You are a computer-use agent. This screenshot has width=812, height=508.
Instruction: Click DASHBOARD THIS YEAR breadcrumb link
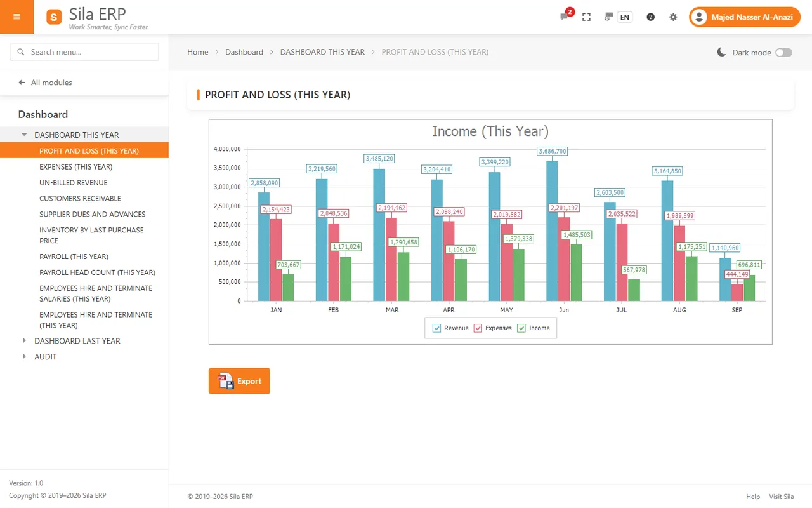click(x=322, y=52)
